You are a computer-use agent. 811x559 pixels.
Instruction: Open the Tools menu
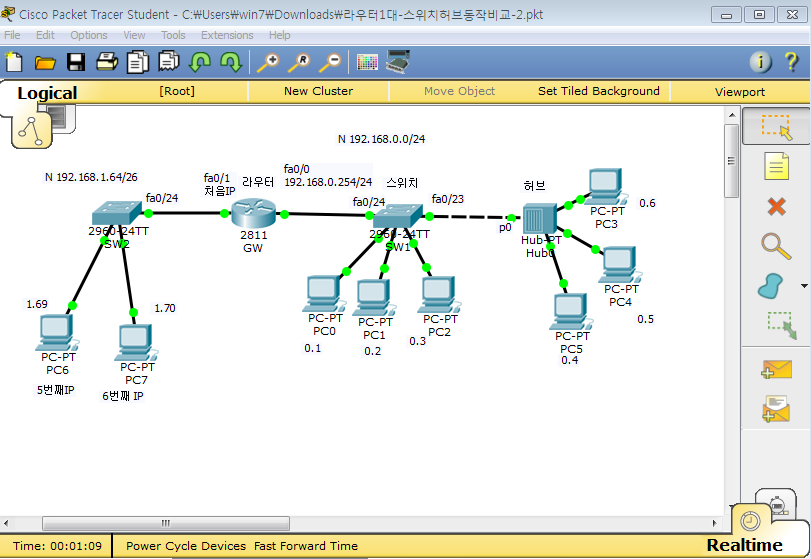tap(173, 35)
